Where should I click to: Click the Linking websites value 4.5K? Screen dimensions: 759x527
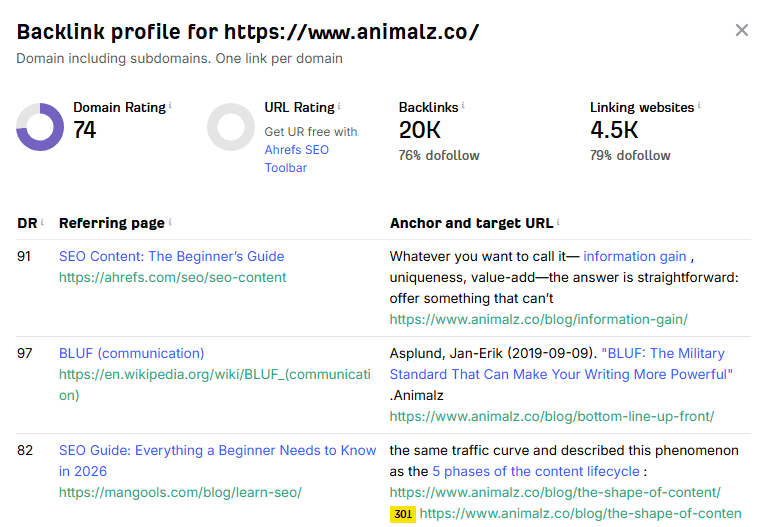[x=614, y=130]
